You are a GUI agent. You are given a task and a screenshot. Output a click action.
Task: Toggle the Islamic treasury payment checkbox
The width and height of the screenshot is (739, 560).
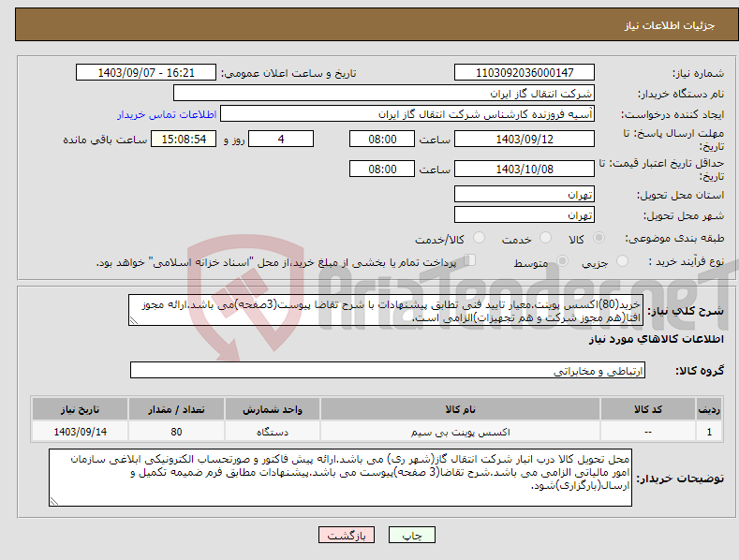[470, 260]
